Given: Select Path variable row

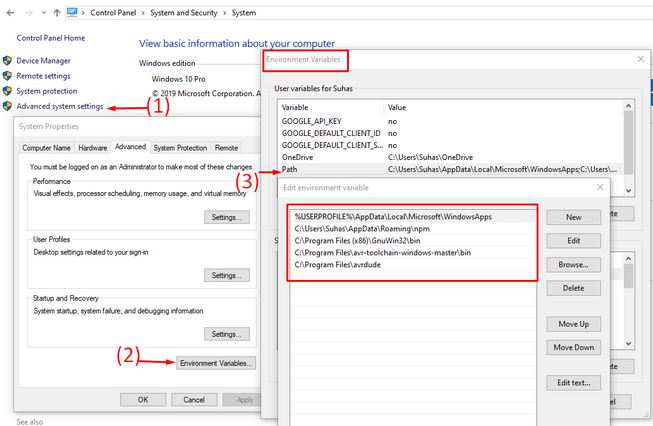Looking at the screenshot, I should (x=451, y=169).
